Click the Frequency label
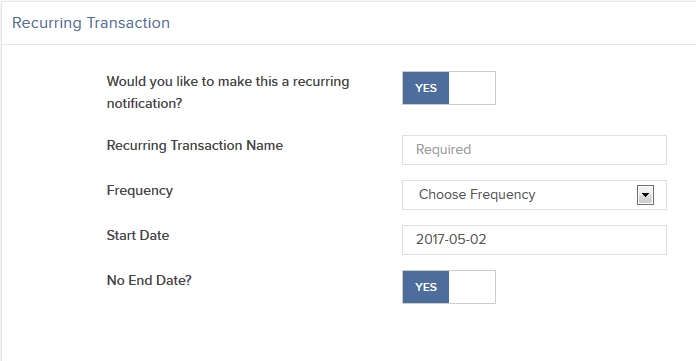 (x=139, y=190)
